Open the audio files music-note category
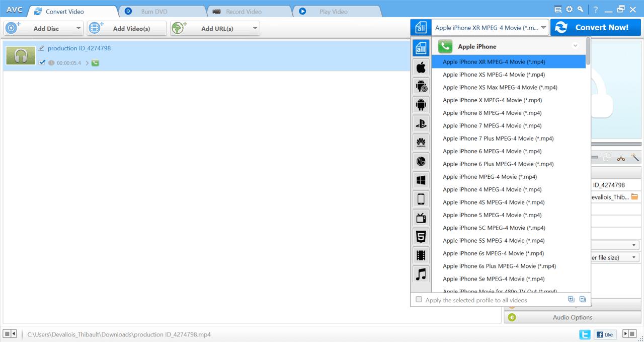Screen dimensions: 644x342 coord(421,274)
